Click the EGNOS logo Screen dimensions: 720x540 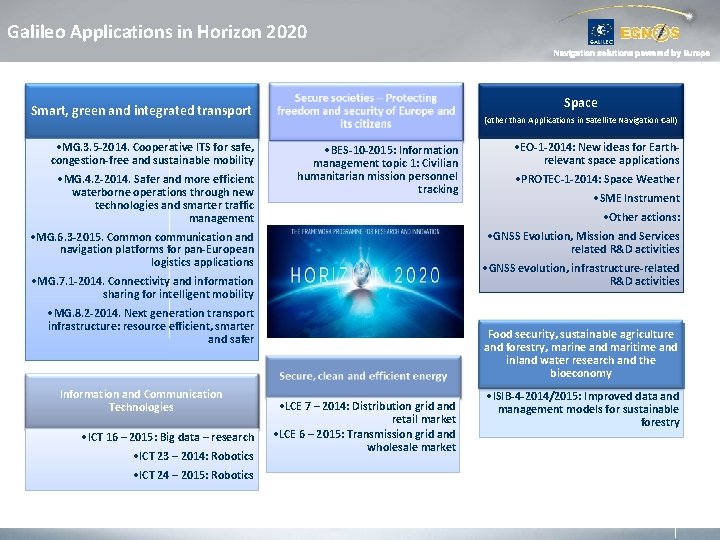click(649, 33)
